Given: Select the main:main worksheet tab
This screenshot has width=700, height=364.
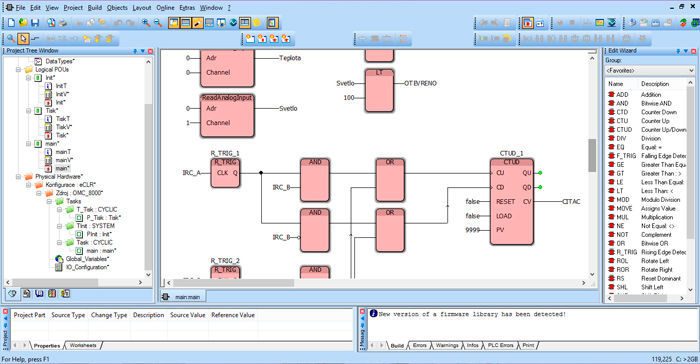Looking at the screenshot, I should pyautogui.click(x=183, y=297).
